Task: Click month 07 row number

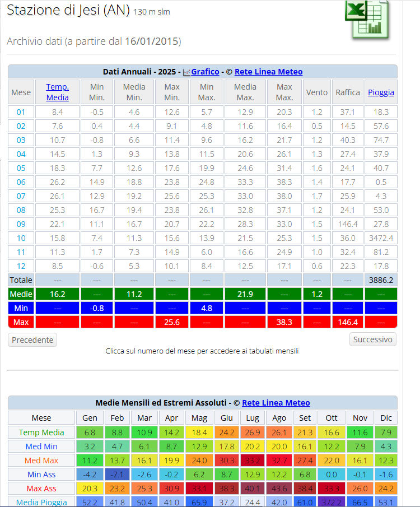Action: click(21, 196)
